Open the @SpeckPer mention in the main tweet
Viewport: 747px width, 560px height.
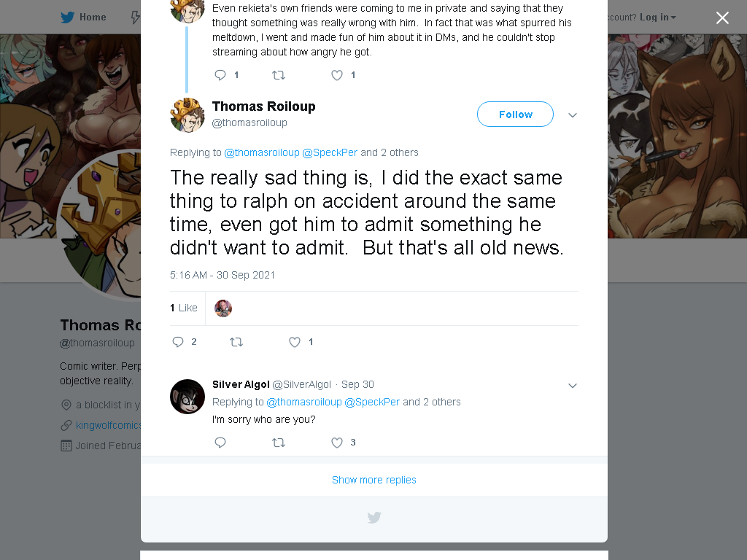(330, 152)
